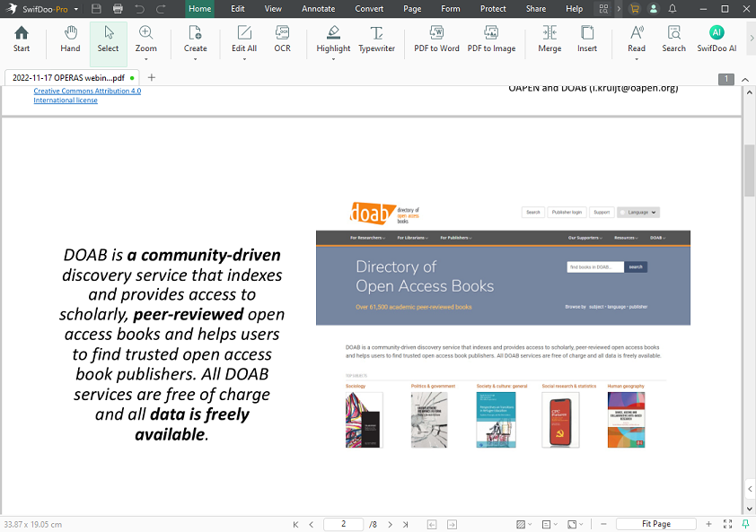Open the Fit Page zoom dropdown
The height and width of the screenshot is (532, 756).
(655, 524)
